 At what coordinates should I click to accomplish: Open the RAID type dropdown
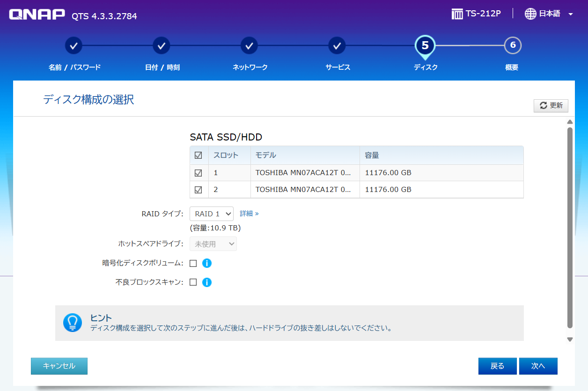[211, 214]
